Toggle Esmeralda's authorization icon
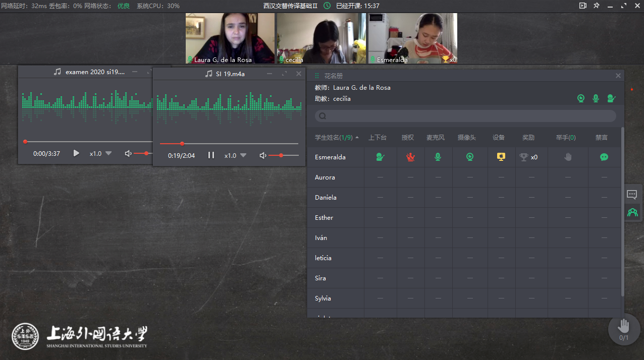The height and width of the screenshot is (360, 644). click(x=410, y=157)
